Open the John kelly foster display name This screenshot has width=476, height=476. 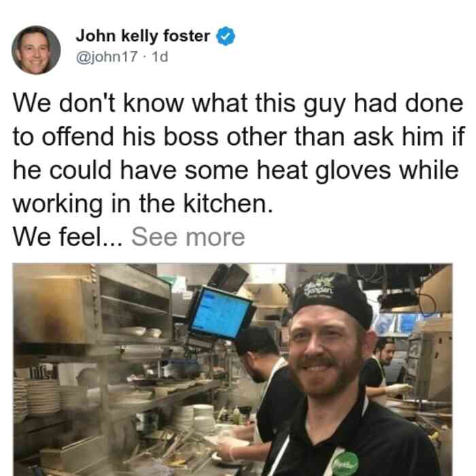click(x=143, y=36)
